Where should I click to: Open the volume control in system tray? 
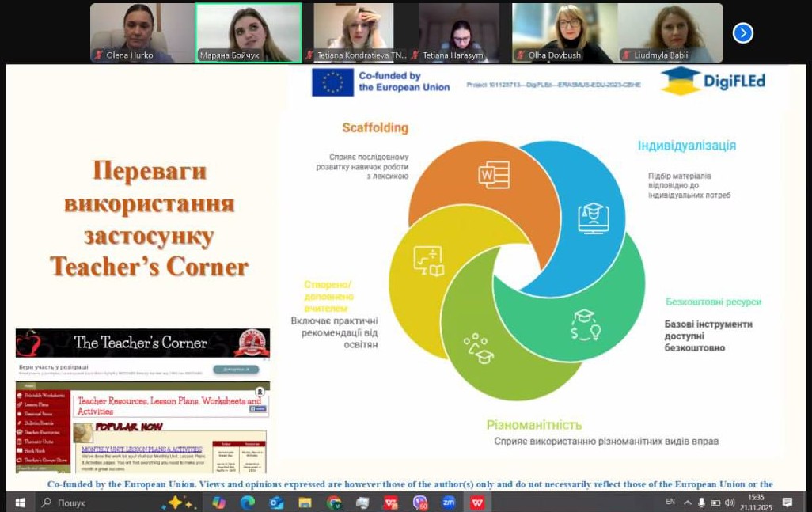[729, 503]
